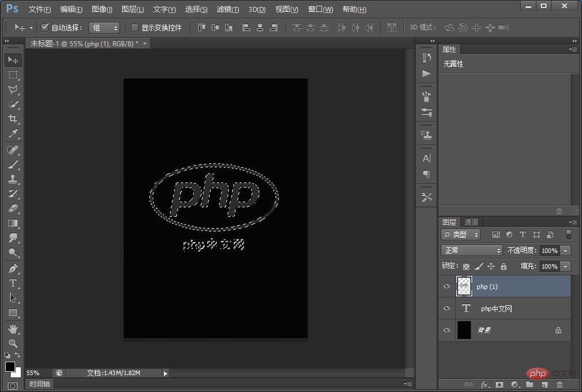Open the Properties panel flyout menu

tap(573, 49)
